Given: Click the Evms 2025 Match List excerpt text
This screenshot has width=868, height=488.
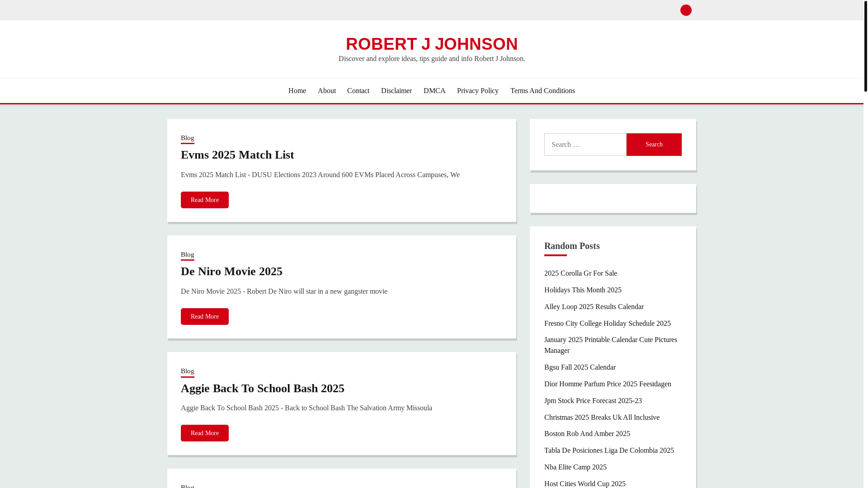Looking at the screenshot, I should (320, 175).
